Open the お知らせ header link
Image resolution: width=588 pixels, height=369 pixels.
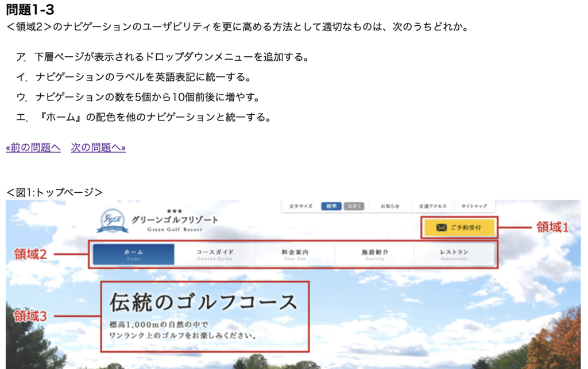390,206
